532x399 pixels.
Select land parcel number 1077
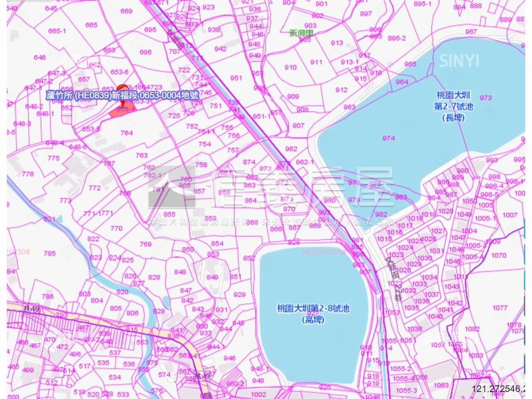(499, 308)
